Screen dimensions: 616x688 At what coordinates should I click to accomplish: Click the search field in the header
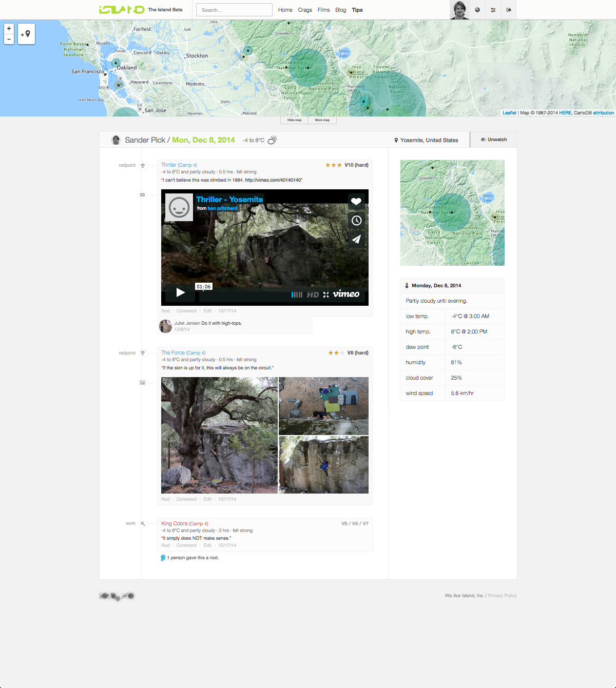pyautogui.click(x=234, y=9)
